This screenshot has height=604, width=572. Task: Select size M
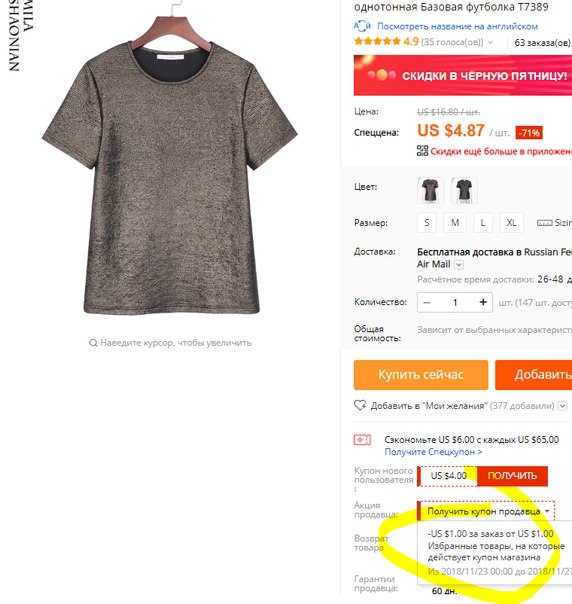pyautogui.click(x=455, y=223)
